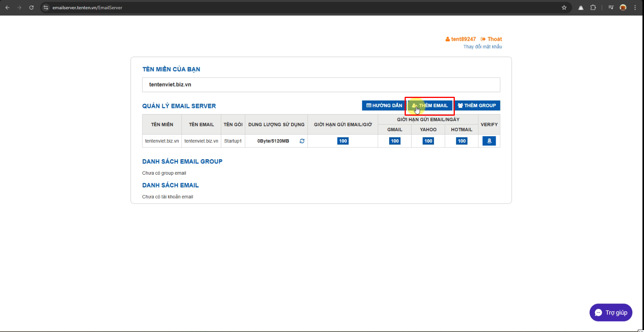
Task: Click the browser back arrow
Action: pos(7,7)
